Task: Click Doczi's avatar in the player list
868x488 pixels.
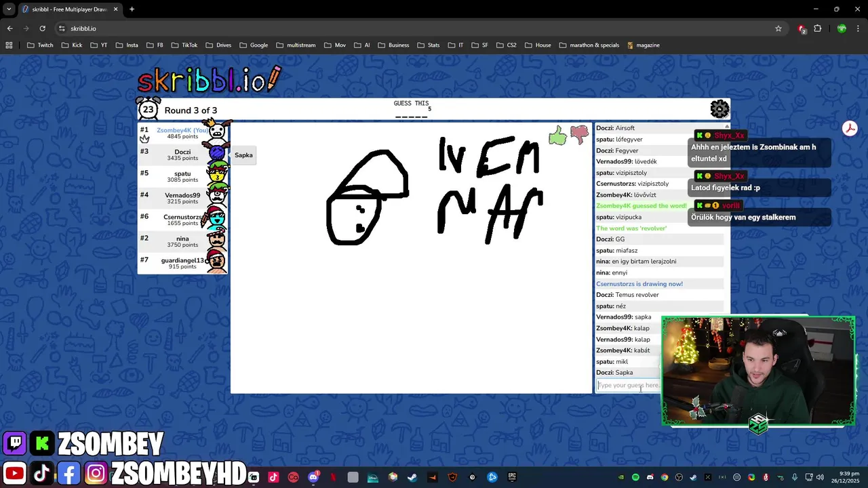Action: click(x=216, y=154)
